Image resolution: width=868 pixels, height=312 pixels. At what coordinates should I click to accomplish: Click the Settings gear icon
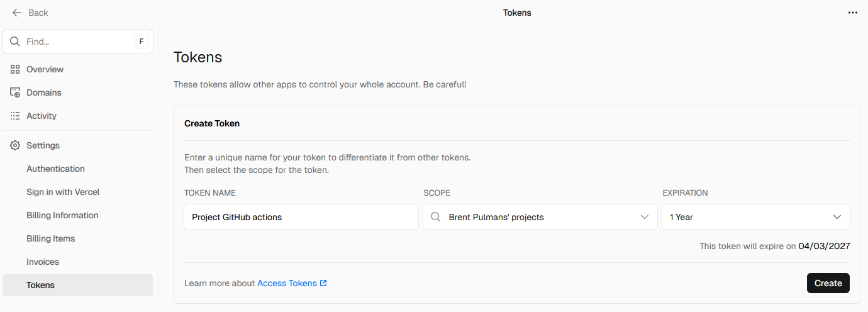15,145
